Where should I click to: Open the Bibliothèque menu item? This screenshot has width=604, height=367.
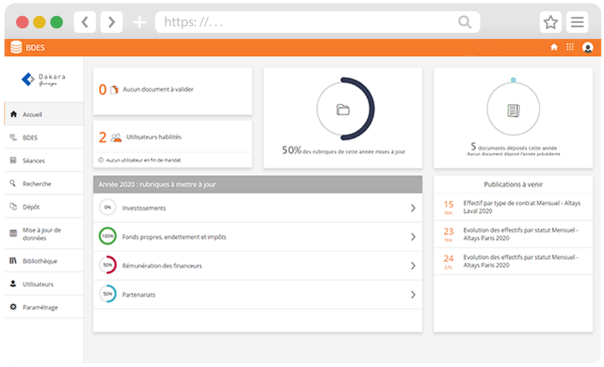coord(44,261)
